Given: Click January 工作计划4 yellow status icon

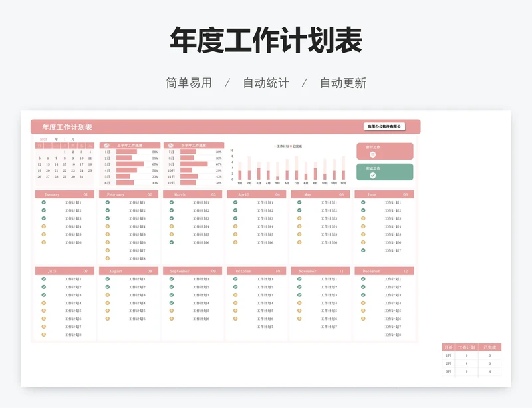Looking at the screenshot, I should 43,226.
